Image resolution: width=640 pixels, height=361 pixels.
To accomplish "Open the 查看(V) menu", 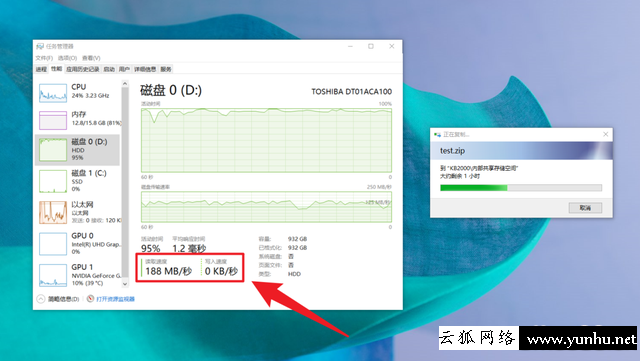I will click(91, 58).
